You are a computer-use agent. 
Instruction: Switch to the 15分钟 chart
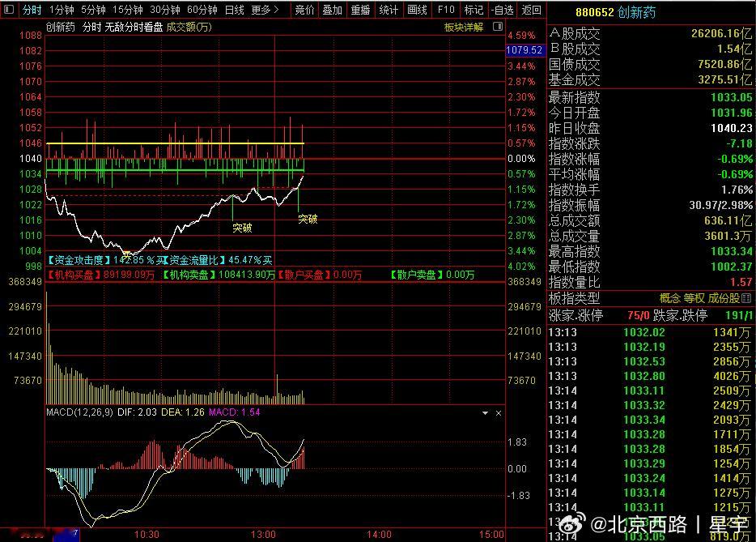(x=128, y=10)
